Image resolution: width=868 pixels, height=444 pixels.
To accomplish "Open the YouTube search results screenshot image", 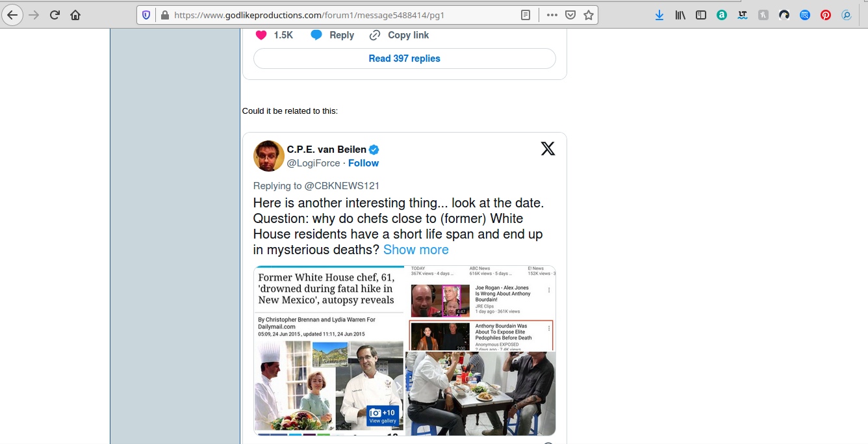I will [x=481, y=308].
